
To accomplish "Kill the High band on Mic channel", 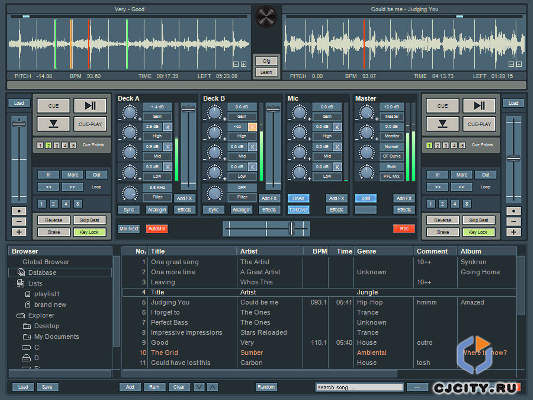I will (337, 127).
